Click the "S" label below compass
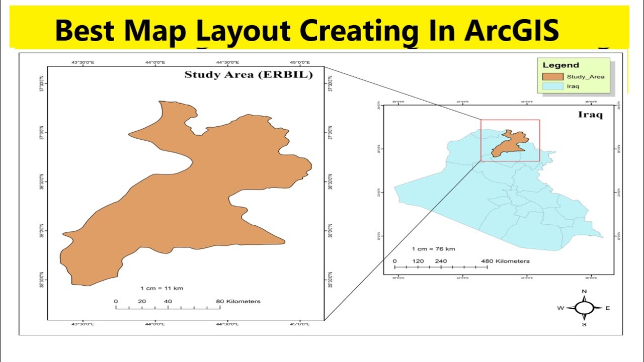This screenshot has height=362, width=644. (584, 324)
